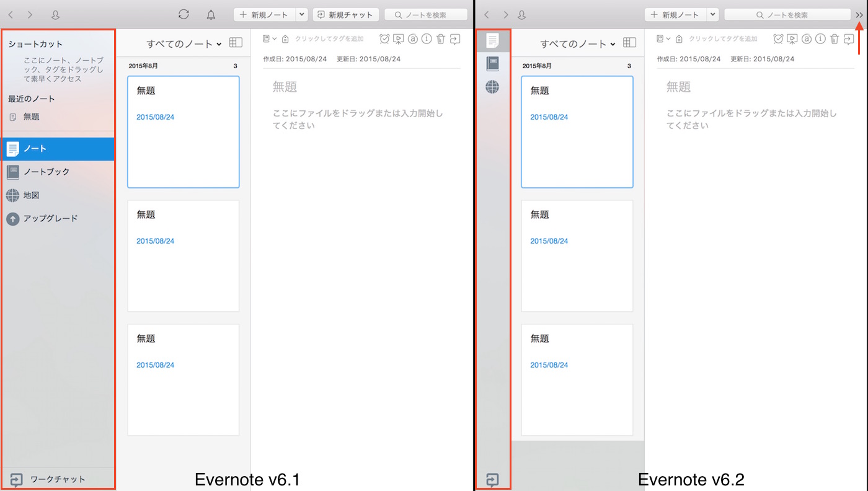Image resolution: width=868 pixels, height=491 pixels.
Task: Open account icon in Evernote v6.2 toolbar
Action: pos(522,15)
